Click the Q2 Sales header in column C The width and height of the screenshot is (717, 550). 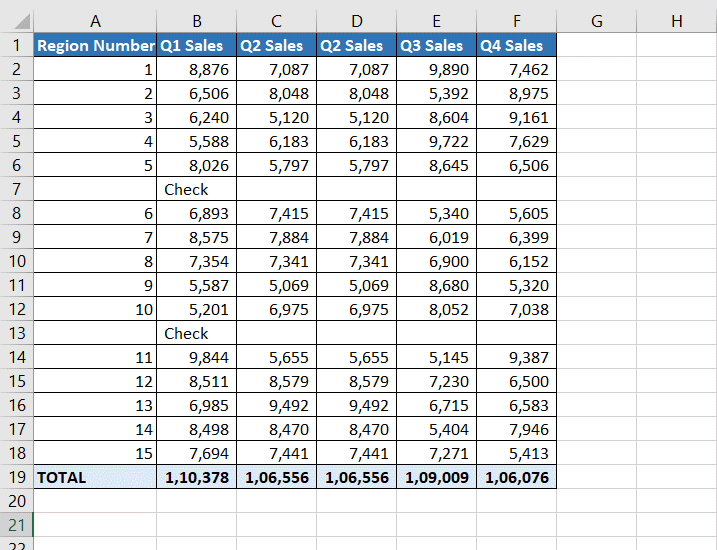[x=277, y=45]
